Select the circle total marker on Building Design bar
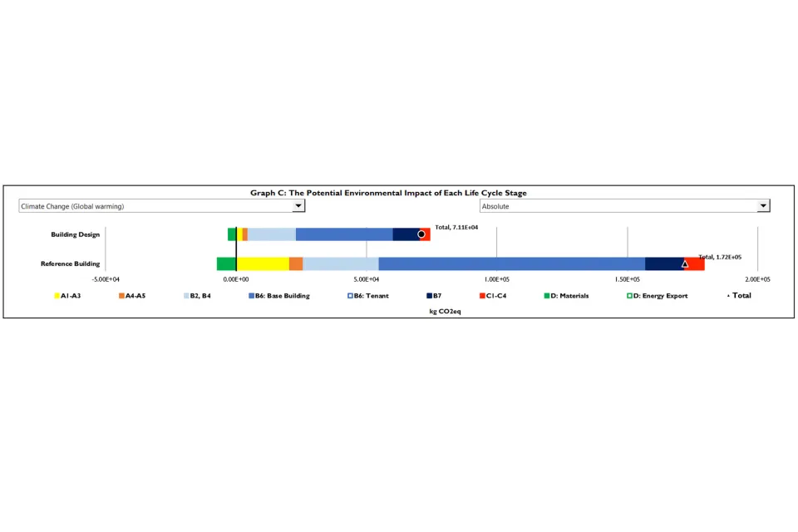Screen dimensions: 798x532 (x=421, y=234)
